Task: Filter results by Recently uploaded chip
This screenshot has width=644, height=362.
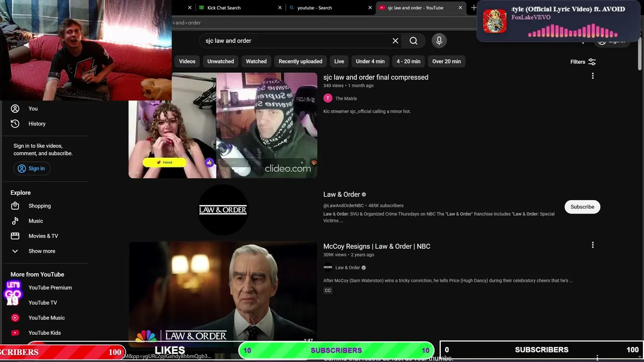Action: click(300, 61)
